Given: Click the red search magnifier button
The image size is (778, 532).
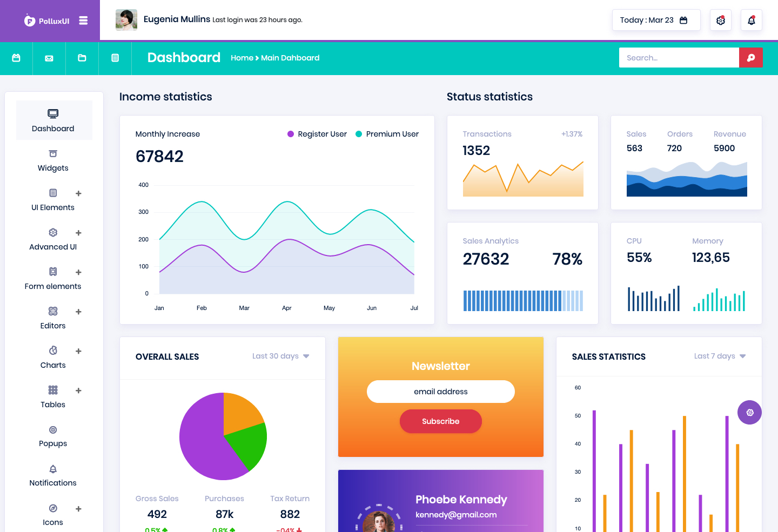Looking at the screenshot, I should click(x=751, y=58).
